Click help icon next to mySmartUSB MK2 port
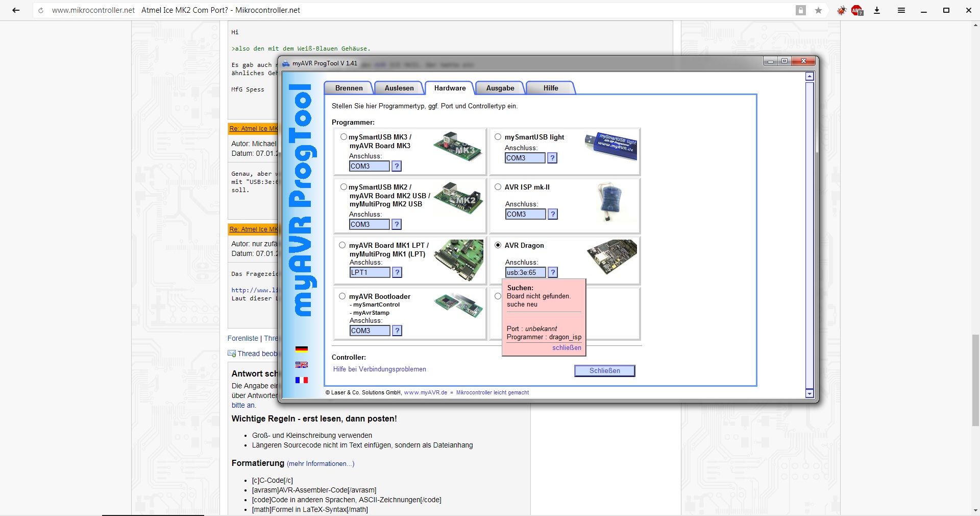The width and height of the screenshot is (980, 516). click(x=397, y=224)
